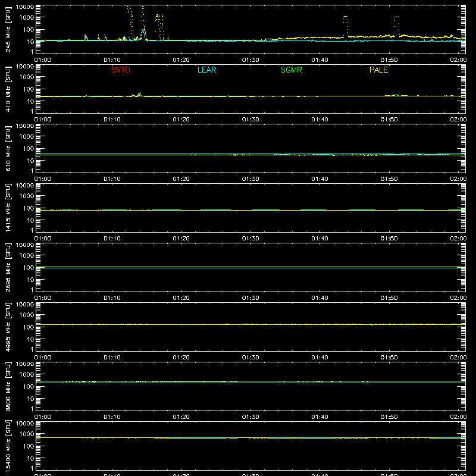Click the 01:40 time label under 1415 MHz plot
Screen dimensions: 476x476
coord(320,239)
